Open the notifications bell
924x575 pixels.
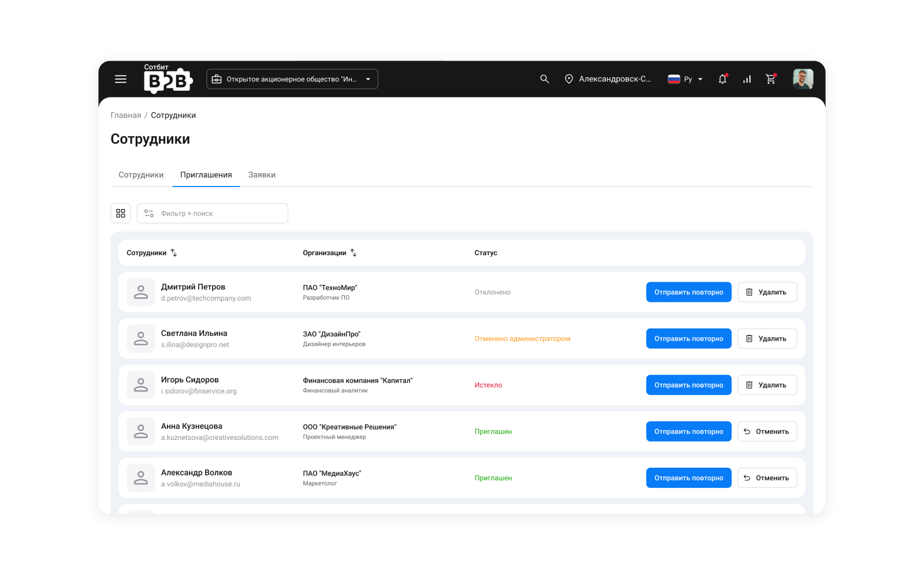click(722, 79)
